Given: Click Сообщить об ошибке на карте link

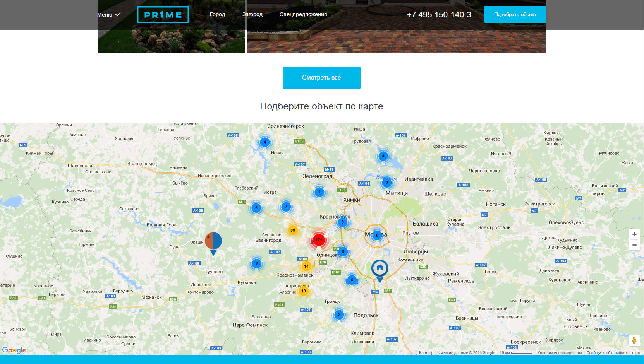Looking at the screenshot, I should coord(614,353).
